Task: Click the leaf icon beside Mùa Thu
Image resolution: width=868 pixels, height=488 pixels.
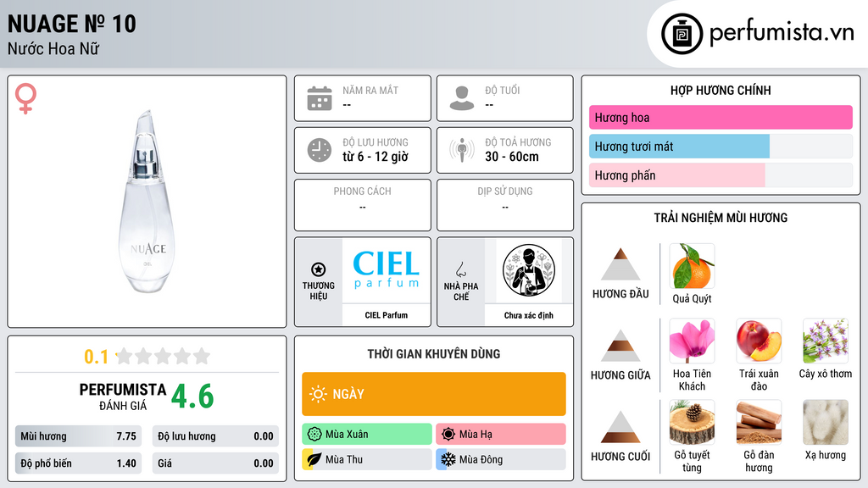Action: (x=314, y=459)
